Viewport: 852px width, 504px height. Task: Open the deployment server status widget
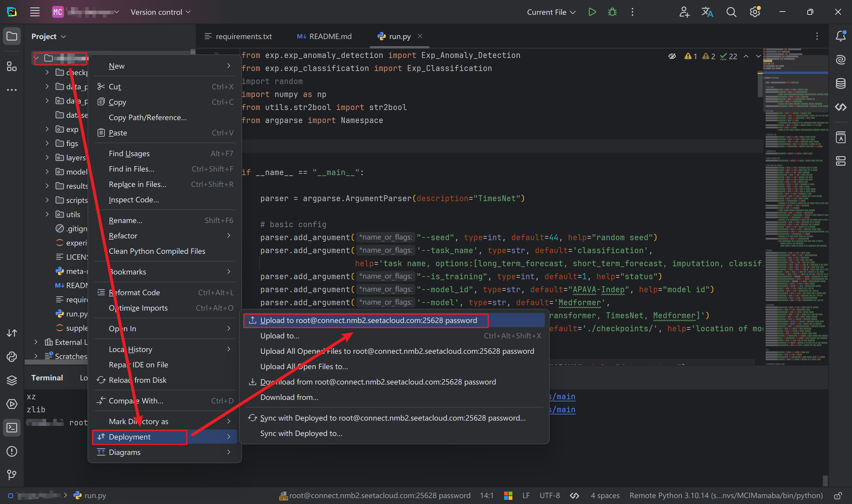pos(375,495)
